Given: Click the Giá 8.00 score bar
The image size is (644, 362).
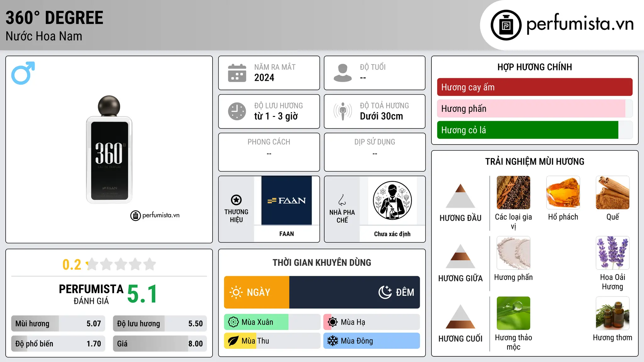Looking at the screenshot, I should [x=160, y=344].
